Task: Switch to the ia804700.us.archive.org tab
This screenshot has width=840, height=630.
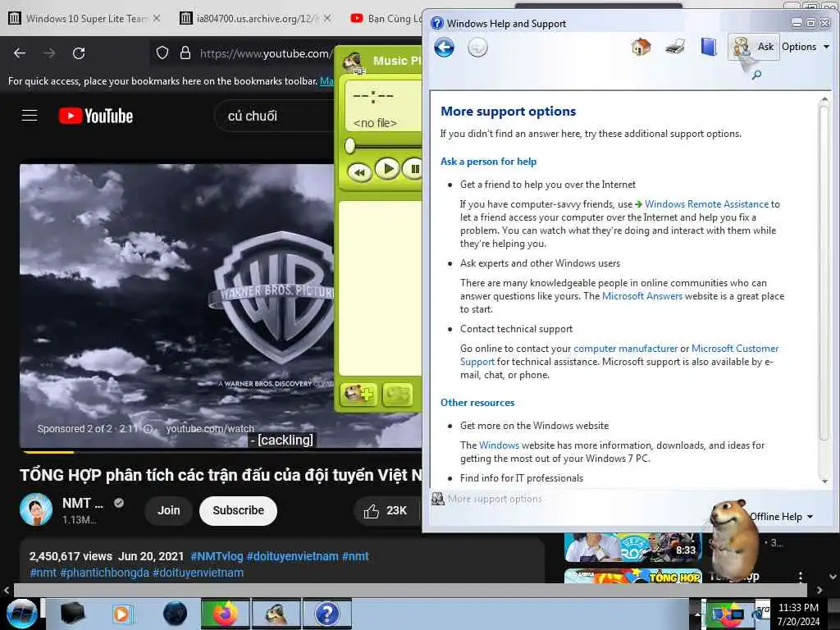Action: [249, 18]
